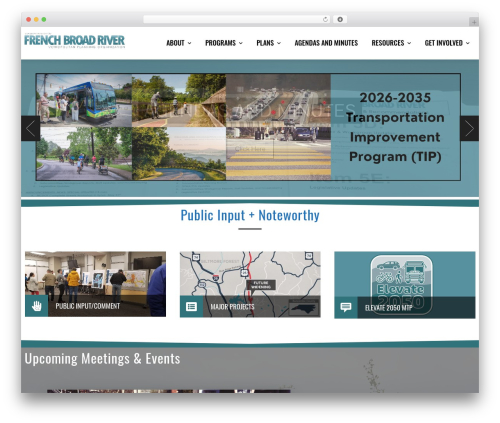500x423 pixels.
Task: Expand the Plans dropdown chevron
Action: (x=279, y=43)
